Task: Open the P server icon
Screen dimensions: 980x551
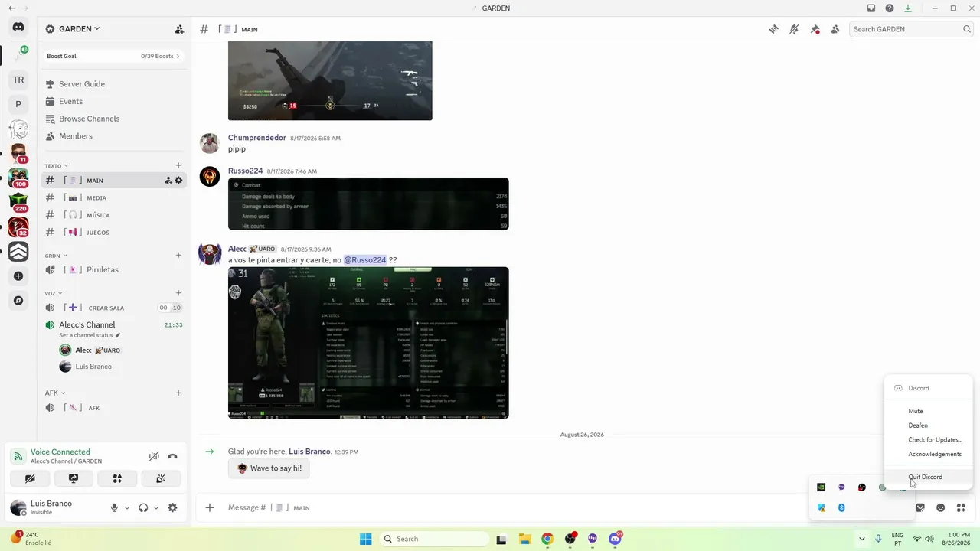Action: tap(18, 104)
